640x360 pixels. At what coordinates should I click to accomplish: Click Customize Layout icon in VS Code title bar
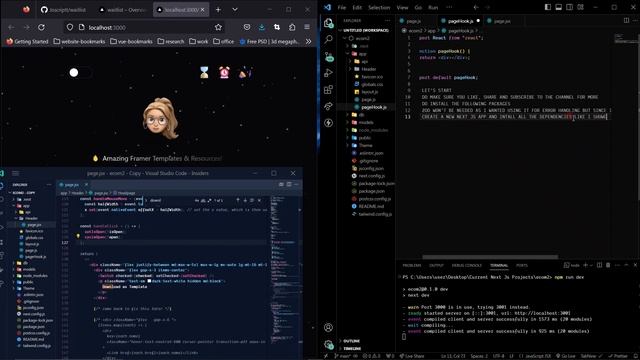(580, 7)
